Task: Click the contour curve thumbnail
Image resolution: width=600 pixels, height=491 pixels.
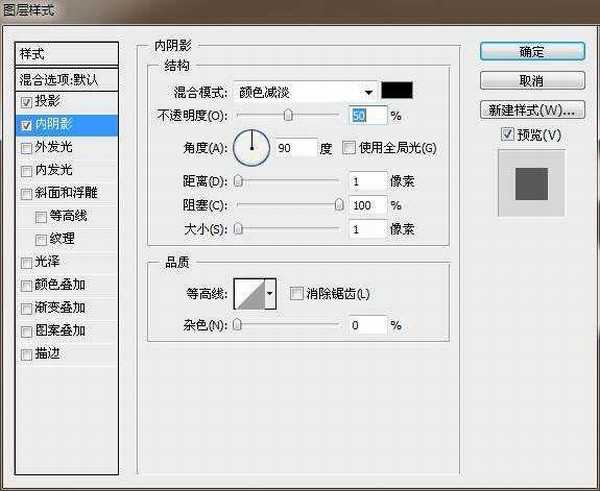Action: point(248,294)
